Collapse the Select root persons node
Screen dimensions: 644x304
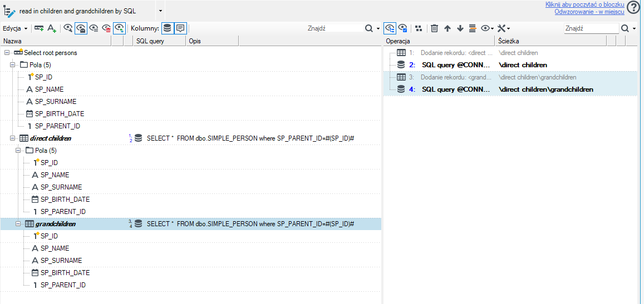(7, 53)
